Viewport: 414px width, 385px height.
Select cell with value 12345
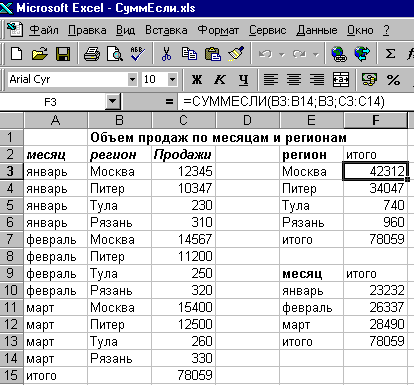[183, 171]
